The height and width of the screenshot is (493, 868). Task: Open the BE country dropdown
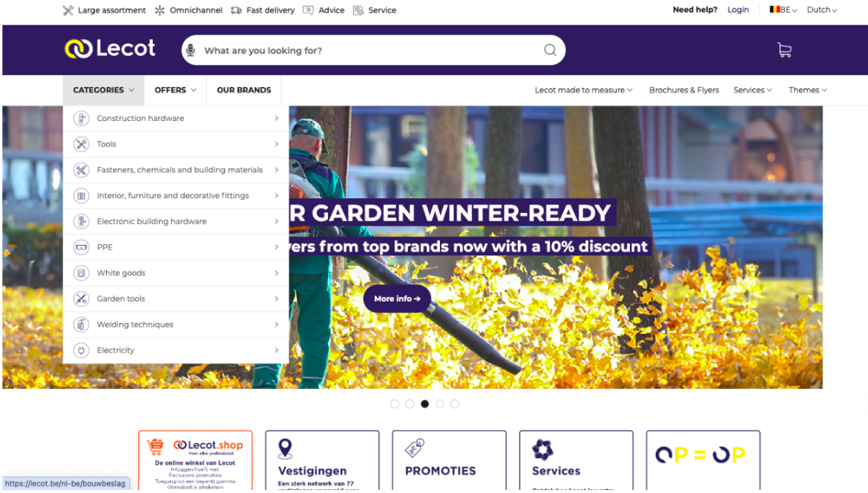pos(783,10)
